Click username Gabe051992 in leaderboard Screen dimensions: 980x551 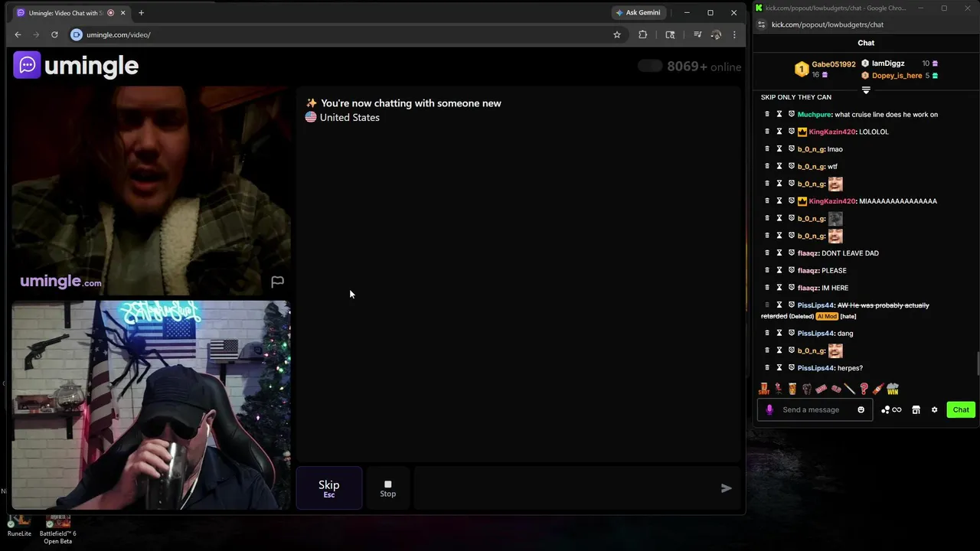point(834,64)
